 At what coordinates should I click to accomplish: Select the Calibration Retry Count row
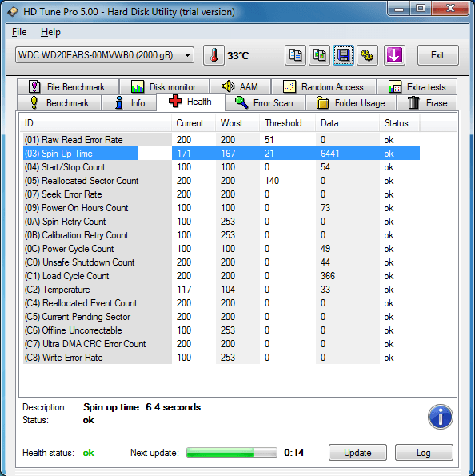pyautogui.click(x=222, y=235)
